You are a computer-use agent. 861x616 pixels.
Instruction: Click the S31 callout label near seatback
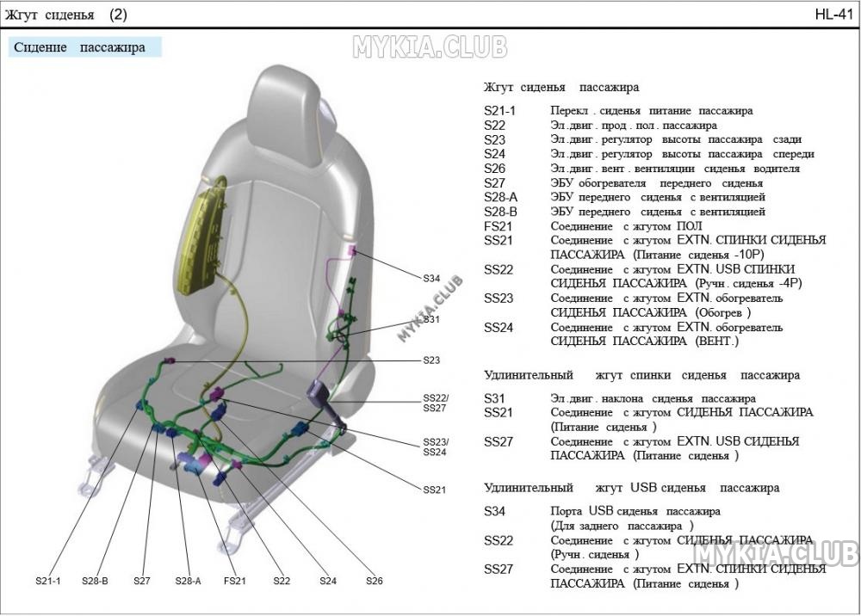431,319
